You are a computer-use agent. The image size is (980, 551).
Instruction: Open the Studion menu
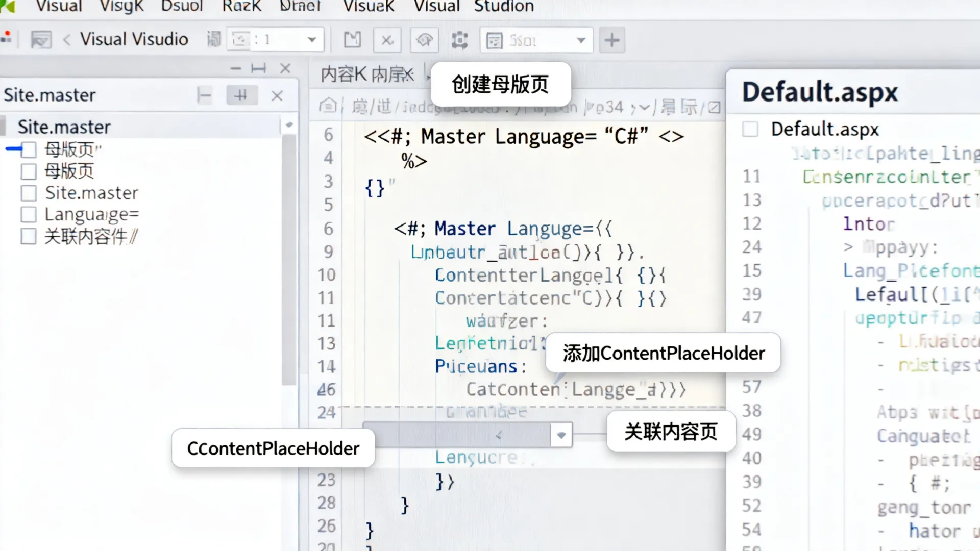click(504, 6)
